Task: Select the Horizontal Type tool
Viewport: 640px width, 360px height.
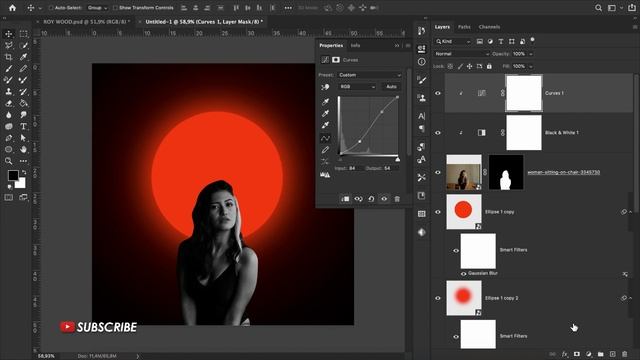Action: (x=23, y=127)
